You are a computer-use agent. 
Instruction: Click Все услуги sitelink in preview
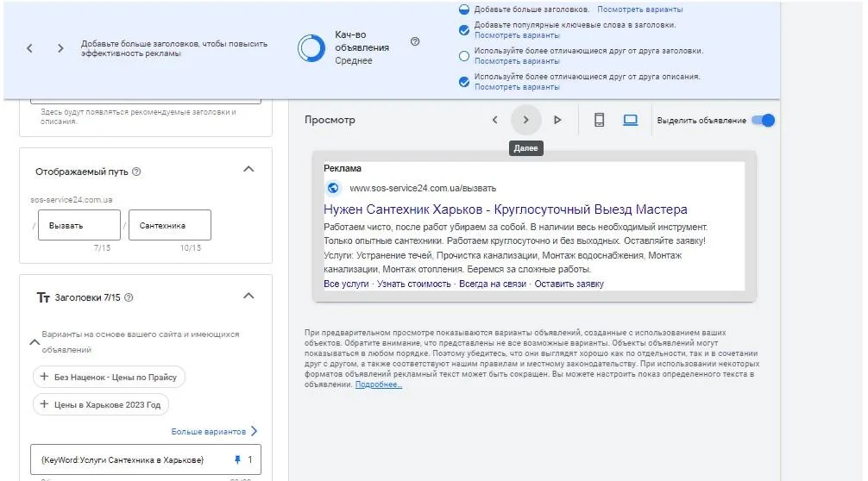346,284
